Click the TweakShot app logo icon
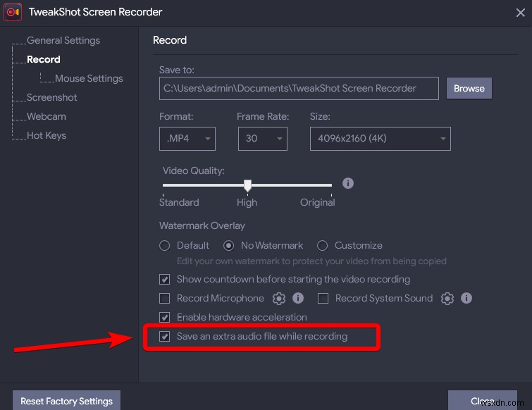Viewport: 532px width, 410px height. tap(11, 12)
